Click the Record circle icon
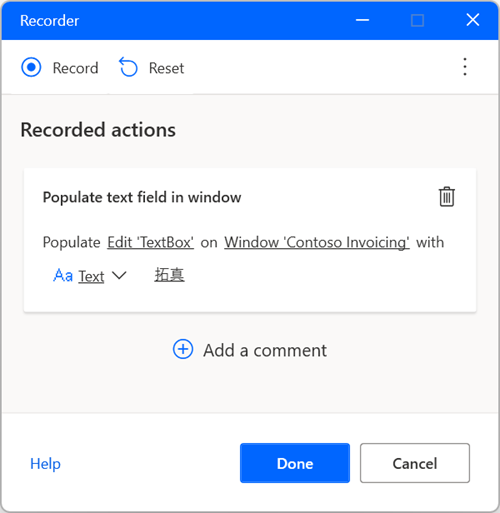This screenshot has height=513, width=500. (31, 67)
